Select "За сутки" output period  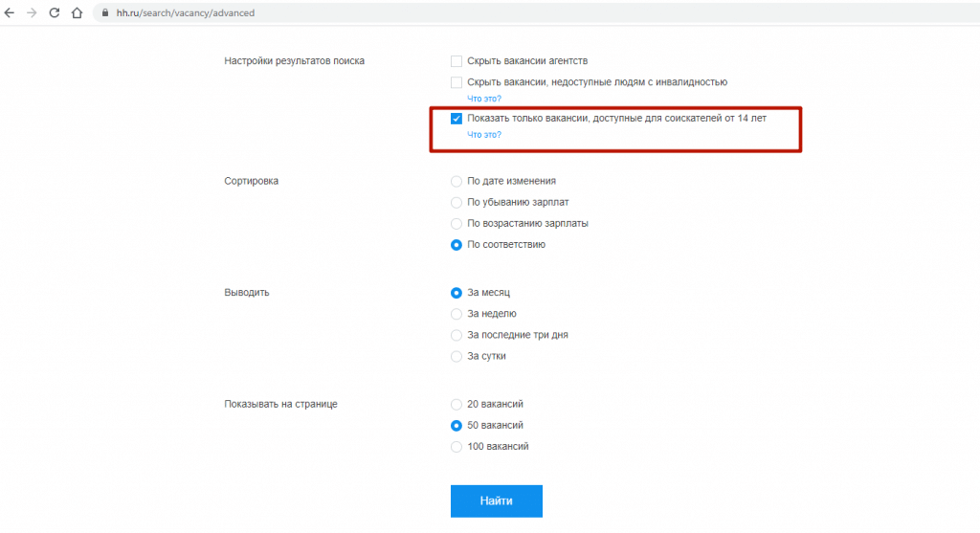[457, 356]
